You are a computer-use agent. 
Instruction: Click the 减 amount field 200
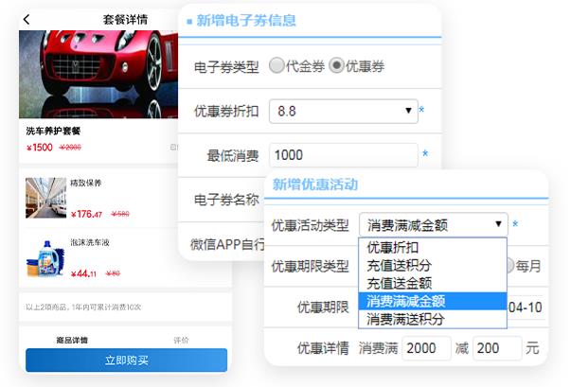497,348
